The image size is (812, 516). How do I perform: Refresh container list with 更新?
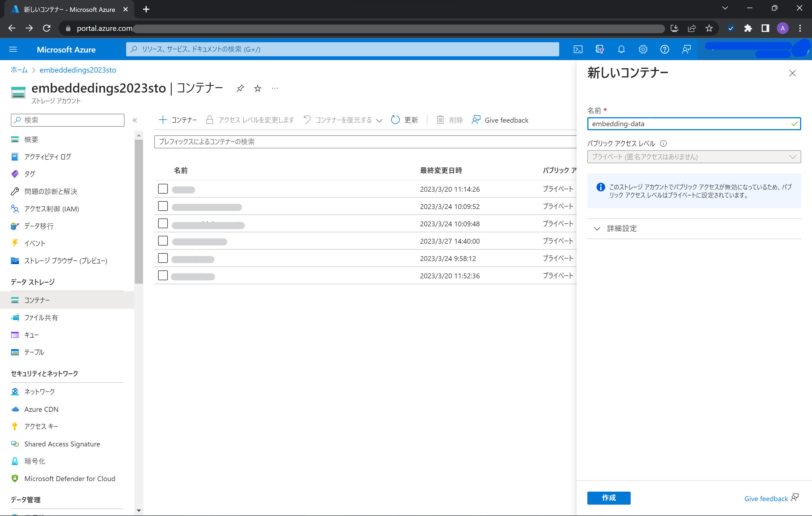(x=405, y=120)
